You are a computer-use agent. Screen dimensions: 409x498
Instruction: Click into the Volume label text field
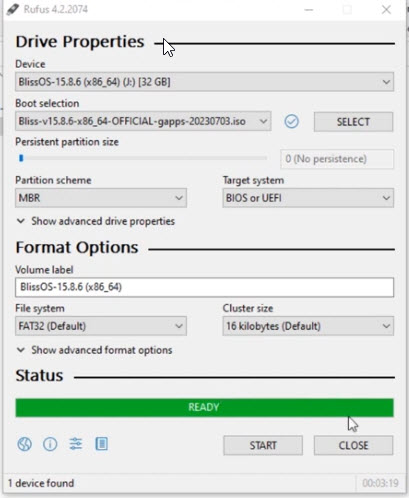click(204, 287)
